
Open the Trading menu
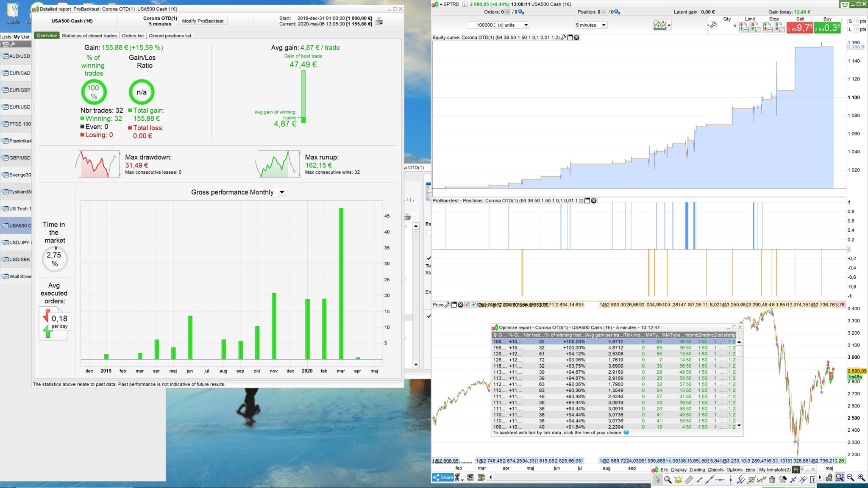click(697, 470)
